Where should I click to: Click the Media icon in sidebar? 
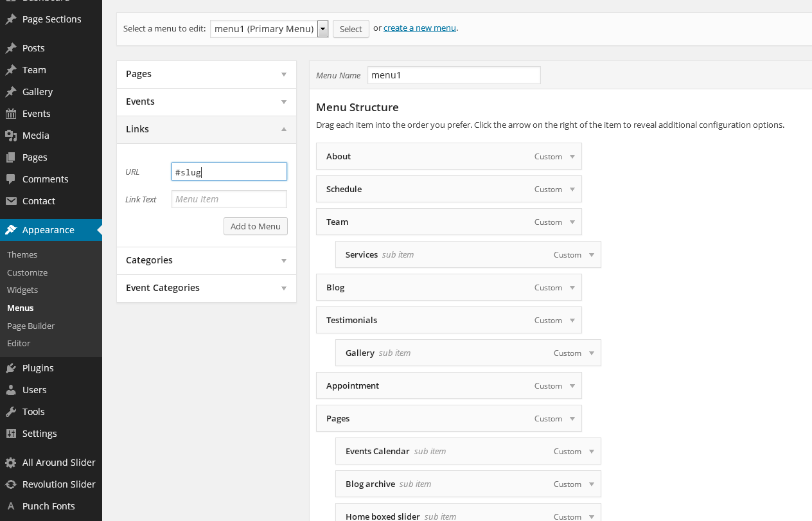click(11, 136)
